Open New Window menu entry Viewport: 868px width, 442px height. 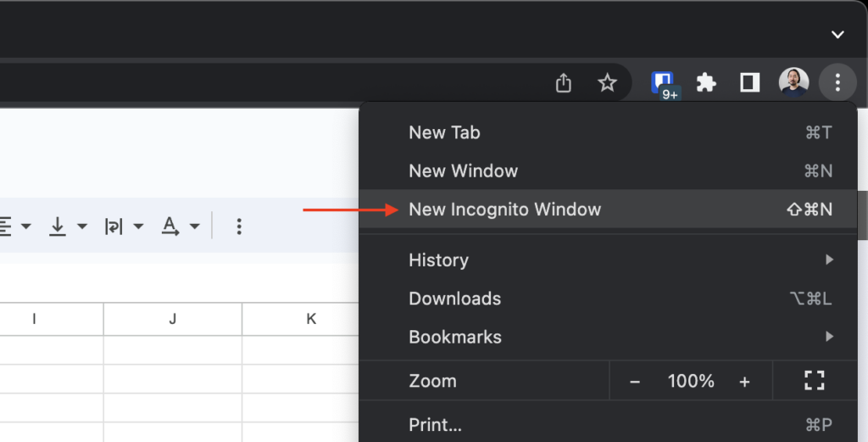[x=463, y=171]
